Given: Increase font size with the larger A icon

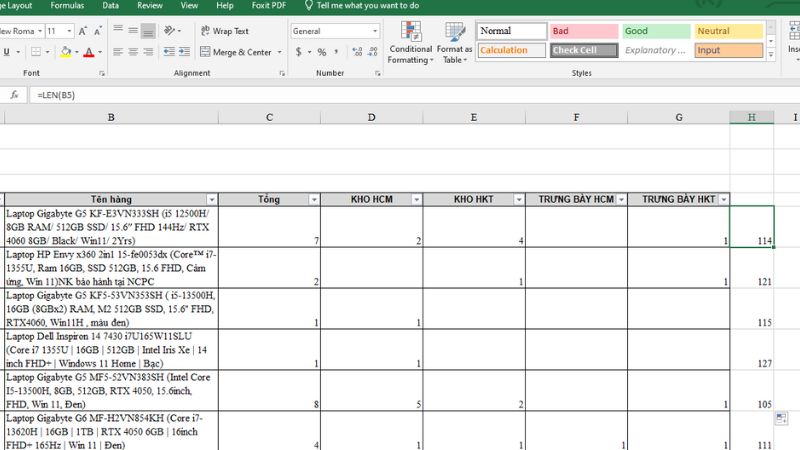Looking at the screenshot, I should [x=83, y=31].
